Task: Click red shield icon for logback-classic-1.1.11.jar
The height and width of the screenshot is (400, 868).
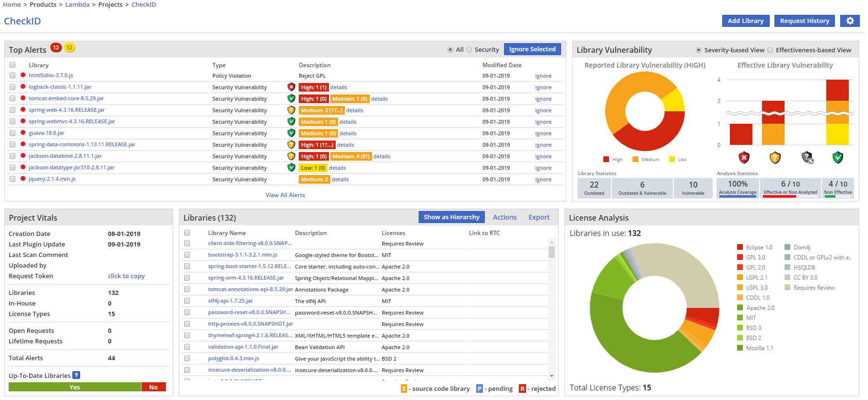Action: [291, 87]
